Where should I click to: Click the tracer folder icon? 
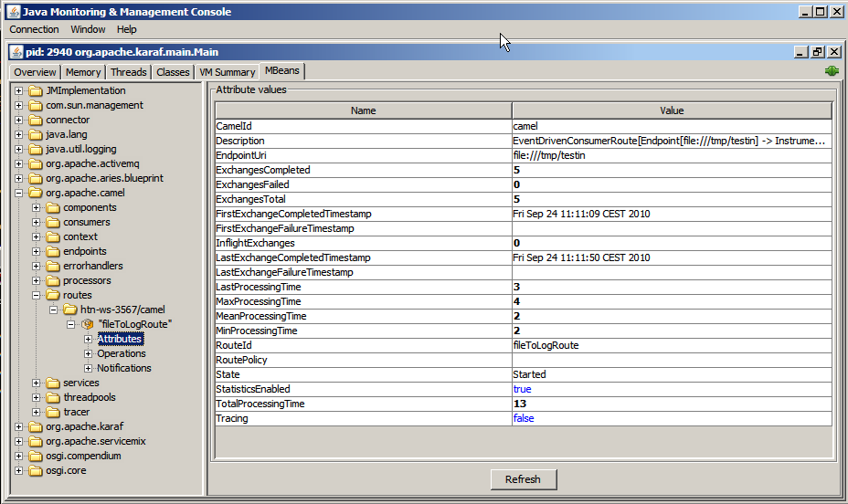tap(53, 412)
